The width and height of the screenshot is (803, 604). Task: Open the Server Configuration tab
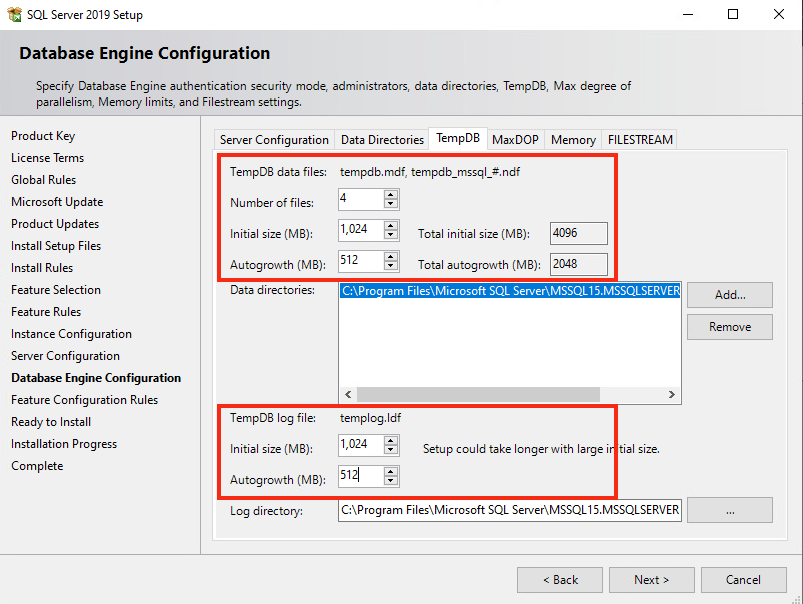click(274, 140)
